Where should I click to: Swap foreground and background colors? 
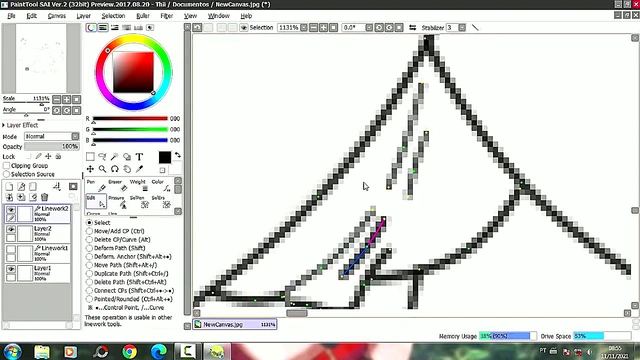point(178,155)
